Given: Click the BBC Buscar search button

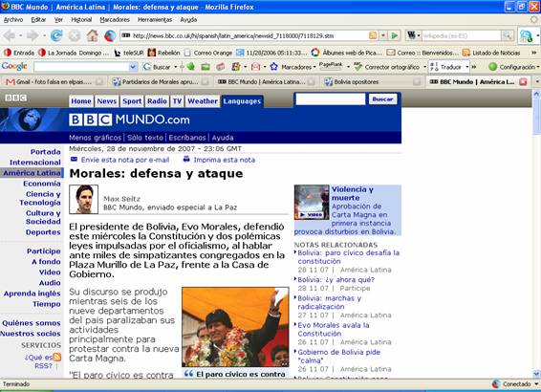Looking at the screenshot, I should (x=382, y=99).
